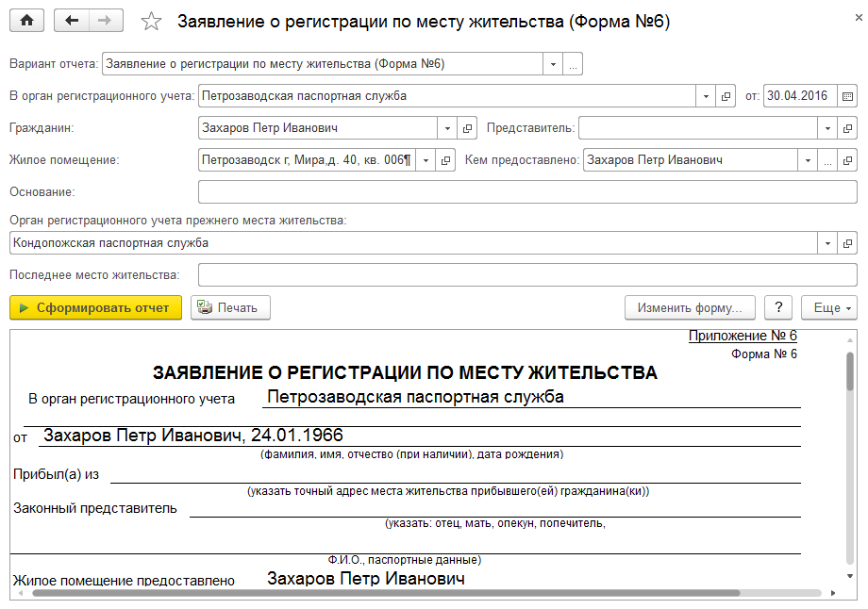
Task: Click Сформировать отчет button
Action: pos(96,307)
